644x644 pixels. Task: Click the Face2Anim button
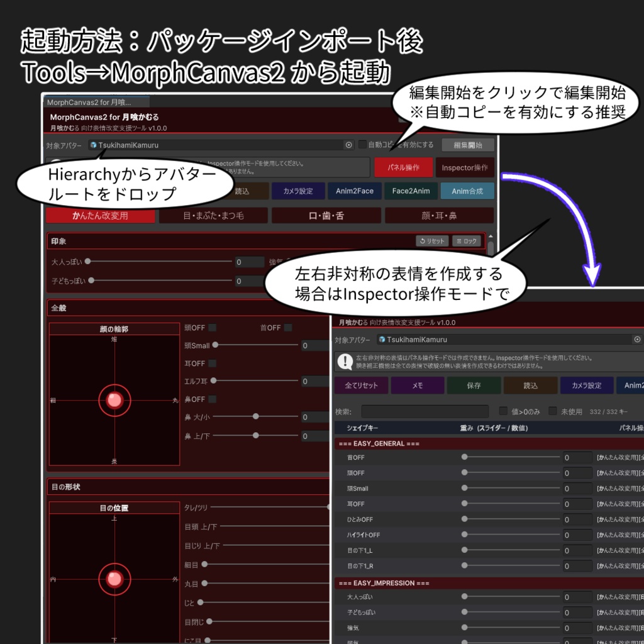point(411,191)
